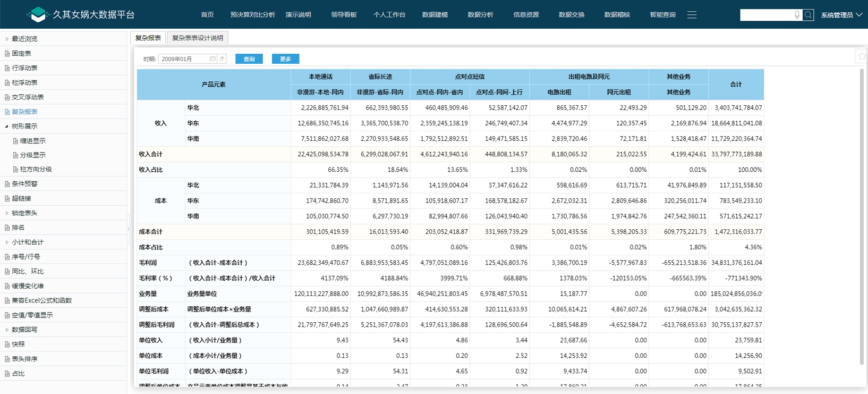Click the top search input field
Viewport: 868px width, 394px height.
766,15
